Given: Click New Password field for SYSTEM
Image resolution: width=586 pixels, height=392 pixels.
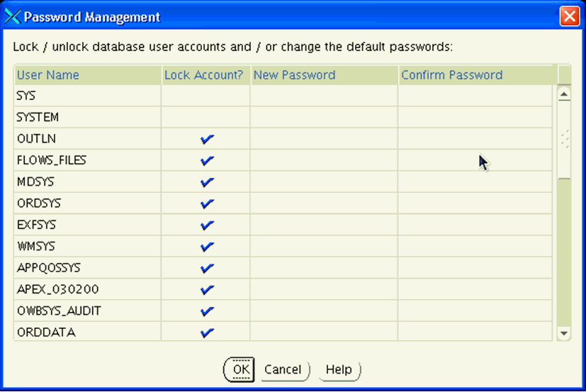Looking at the screenshot, I should point(324,117).
